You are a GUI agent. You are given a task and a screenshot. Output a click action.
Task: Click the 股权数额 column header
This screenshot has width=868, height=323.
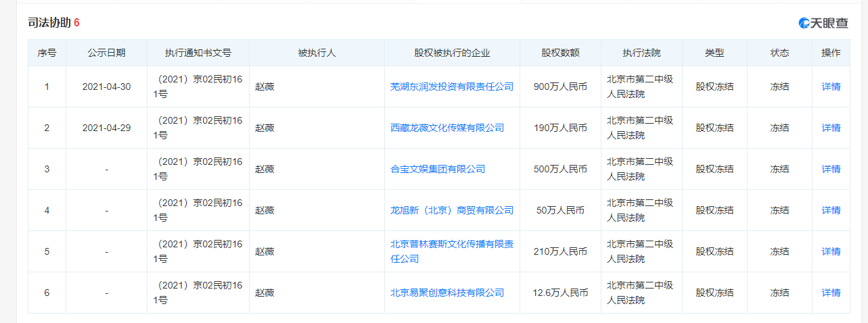click(x=560, y=53)
